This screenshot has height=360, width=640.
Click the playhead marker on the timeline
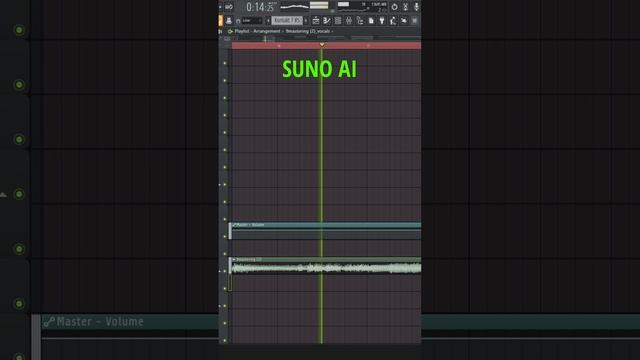(322, 44)
